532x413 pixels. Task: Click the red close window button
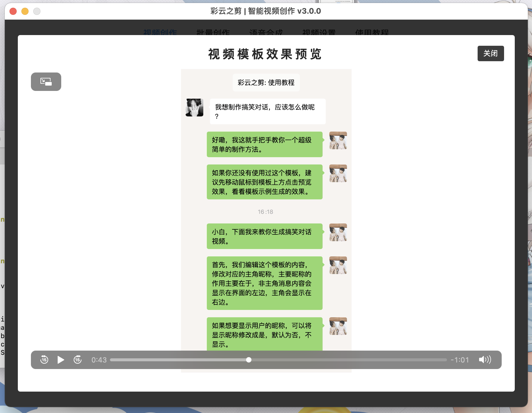click(13, 11)
